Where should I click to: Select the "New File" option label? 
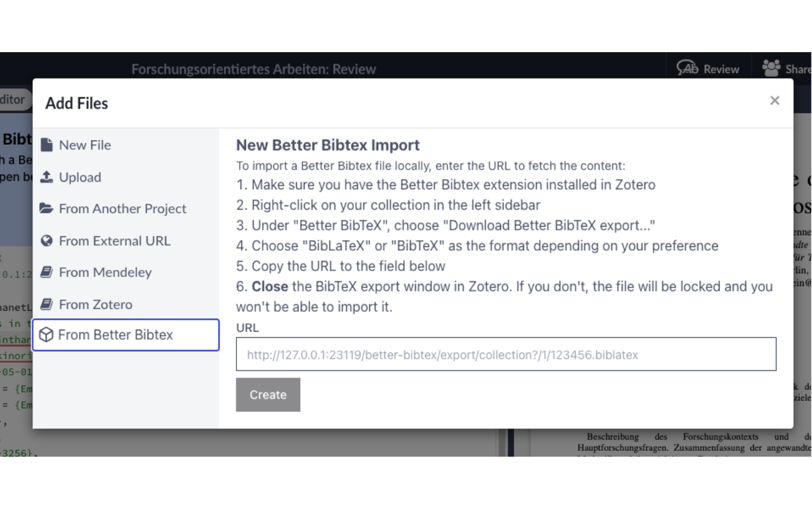[85, 145]
